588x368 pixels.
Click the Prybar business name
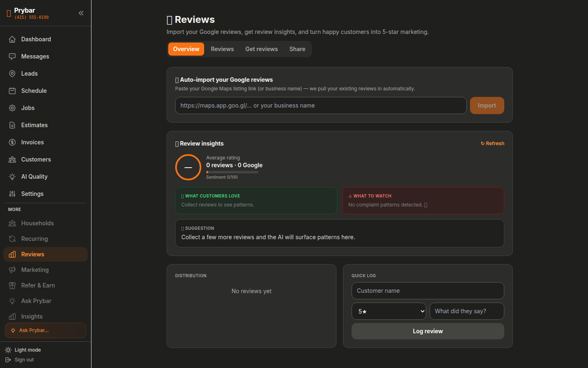[24, 10]
